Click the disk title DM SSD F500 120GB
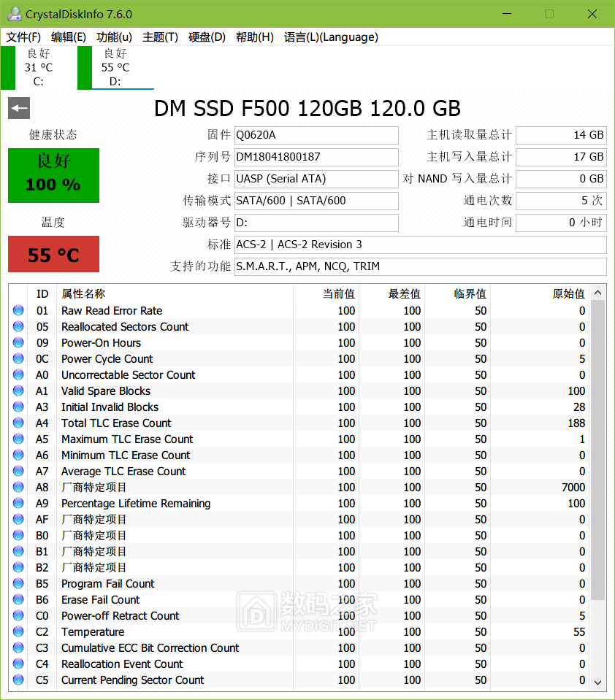This screenshot has height=700, width=615. [x=307, y=109]
